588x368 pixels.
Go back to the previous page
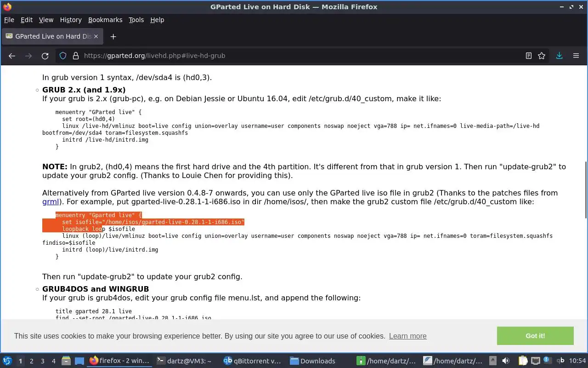pos(12,56)
